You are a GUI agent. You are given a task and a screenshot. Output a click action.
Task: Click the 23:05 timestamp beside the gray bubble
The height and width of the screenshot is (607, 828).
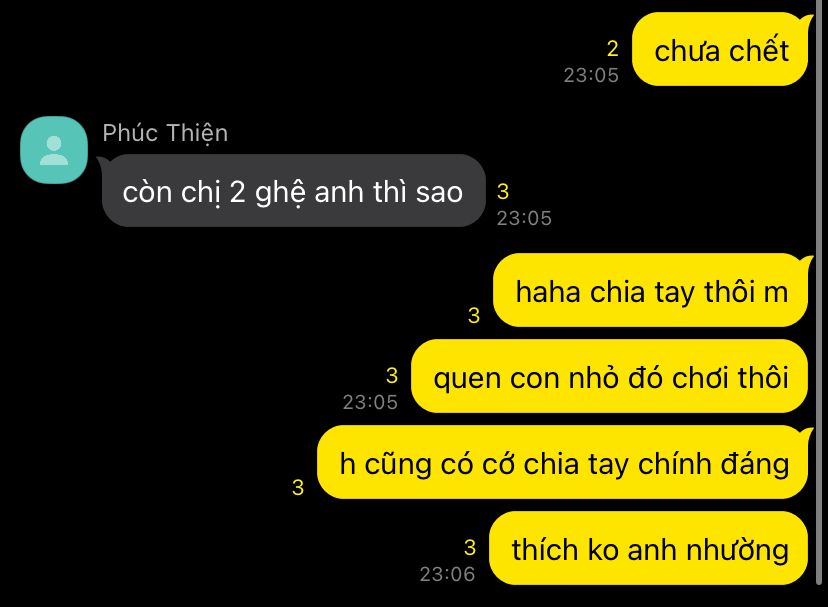(x=524, y=218)
